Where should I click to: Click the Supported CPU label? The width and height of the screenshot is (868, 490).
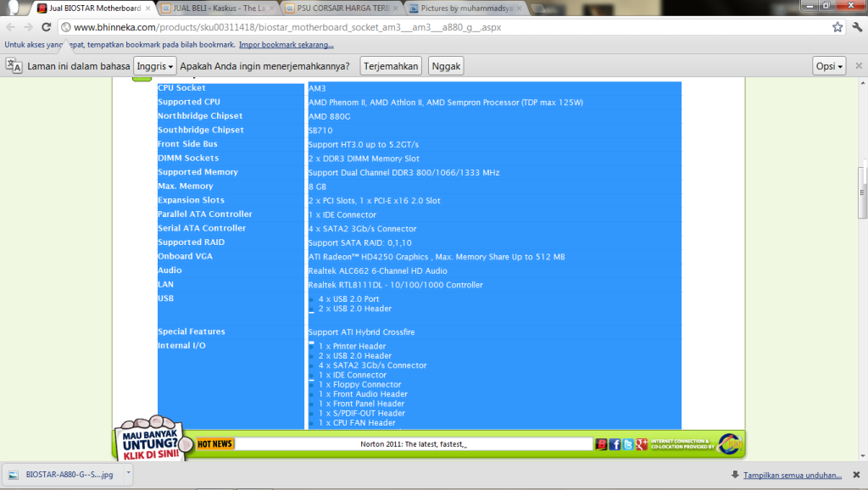click(189, 102)
